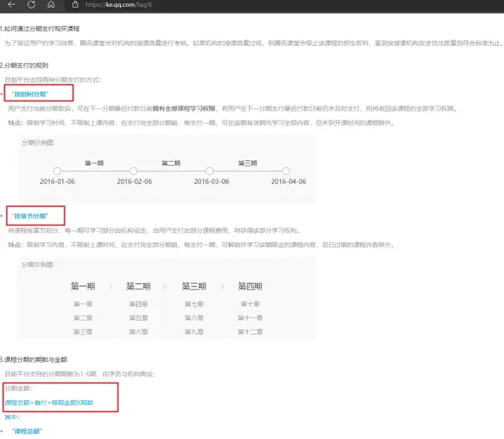Click the blue course total formula text
This screenshot has width=504, height=439.
pyautogui.click(x=49, y=402)
